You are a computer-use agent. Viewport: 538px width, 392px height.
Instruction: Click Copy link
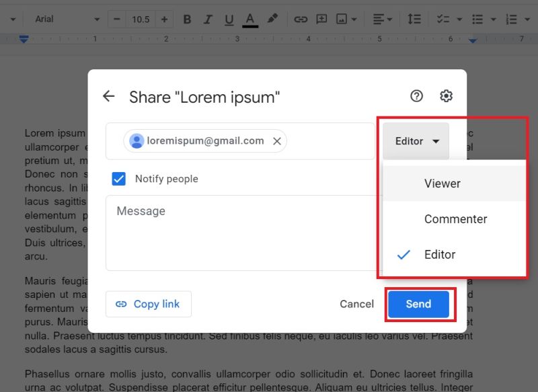(149, 304)
